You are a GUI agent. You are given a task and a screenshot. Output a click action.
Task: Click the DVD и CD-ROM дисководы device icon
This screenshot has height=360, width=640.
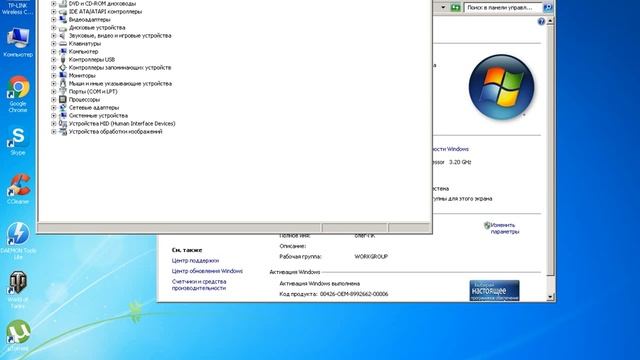point(63,4)
